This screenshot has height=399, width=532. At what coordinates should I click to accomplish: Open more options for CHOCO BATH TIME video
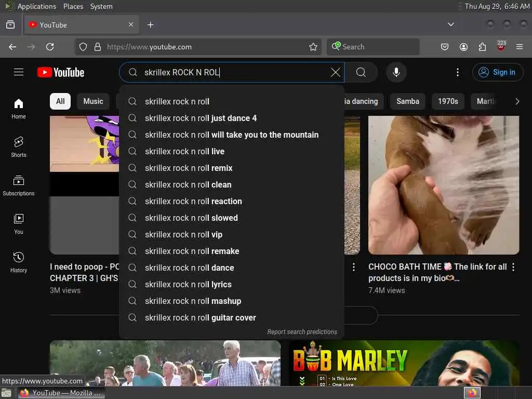pos(513,267)
